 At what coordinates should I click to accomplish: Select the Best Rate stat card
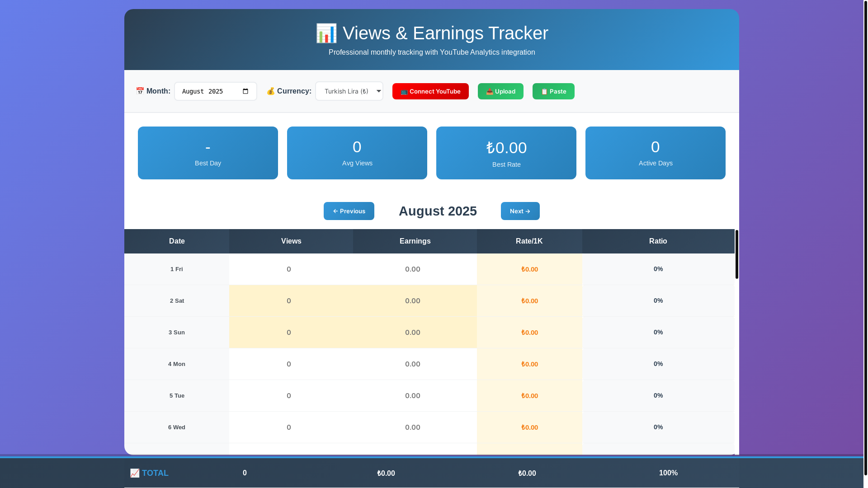tap(506, 153)
